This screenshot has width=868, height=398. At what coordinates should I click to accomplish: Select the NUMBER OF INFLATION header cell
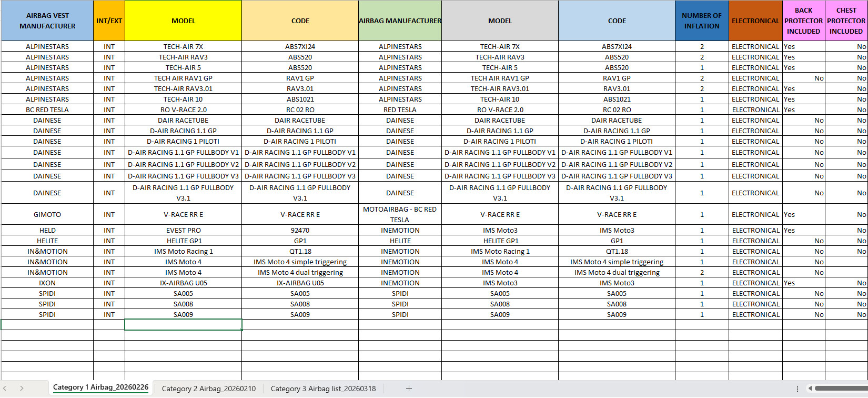point(702,21)
